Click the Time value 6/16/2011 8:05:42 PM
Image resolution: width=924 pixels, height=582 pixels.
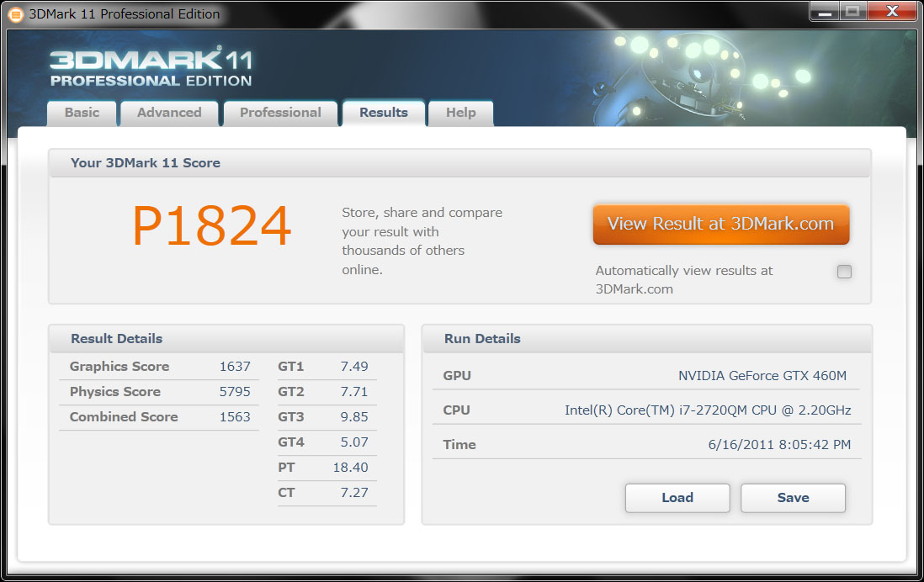(779, 445)
